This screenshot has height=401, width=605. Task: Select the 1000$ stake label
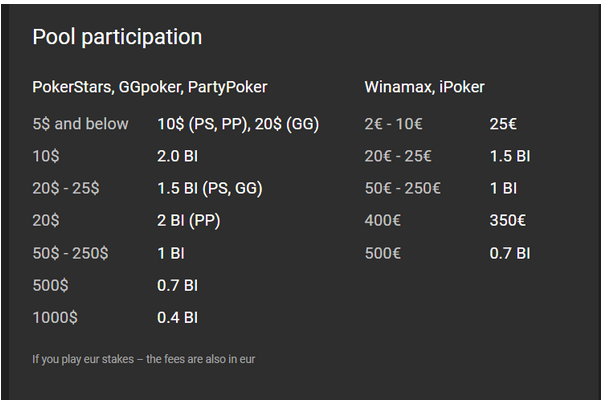(54, 317)
